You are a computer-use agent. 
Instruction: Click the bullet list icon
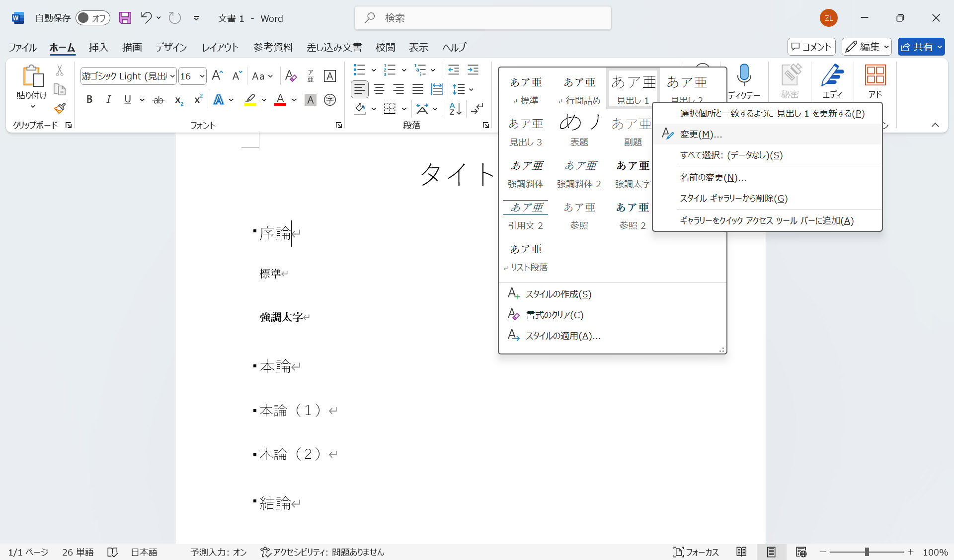click(359, 70)
